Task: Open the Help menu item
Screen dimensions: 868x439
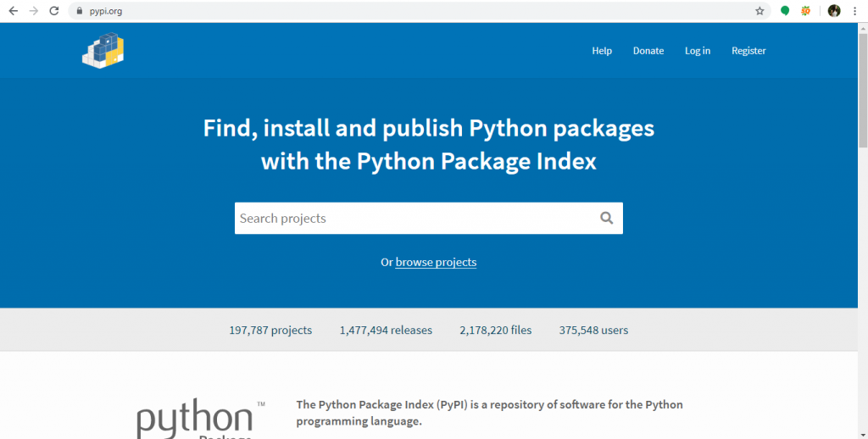Action: [x=602, y=50]
